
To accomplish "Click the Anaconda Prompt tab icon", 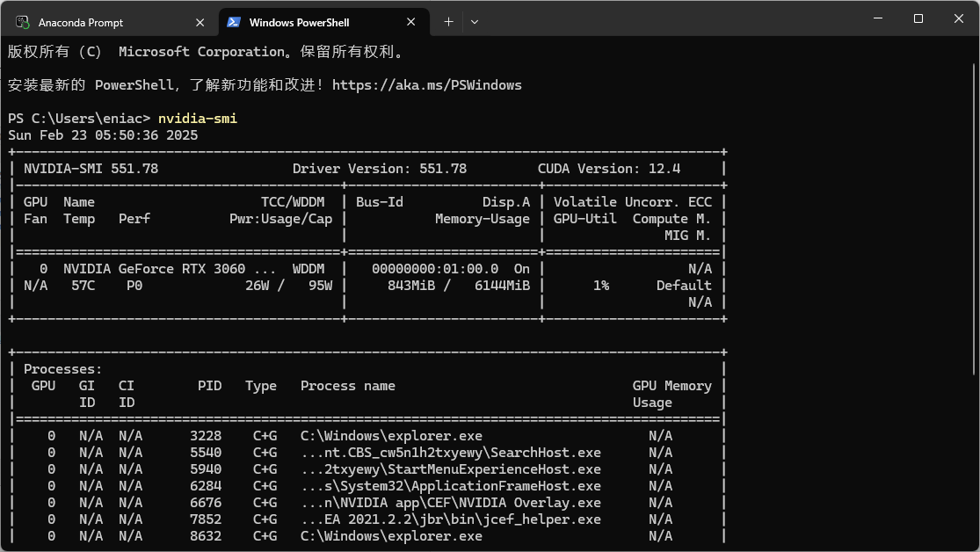I will (23, 22).
